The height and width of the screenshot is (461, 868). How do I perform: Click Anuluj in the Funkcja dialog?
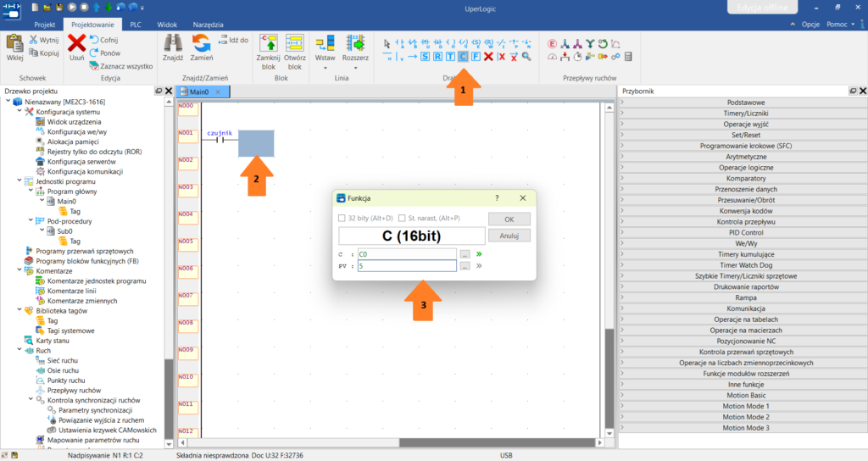pos(509,236)
